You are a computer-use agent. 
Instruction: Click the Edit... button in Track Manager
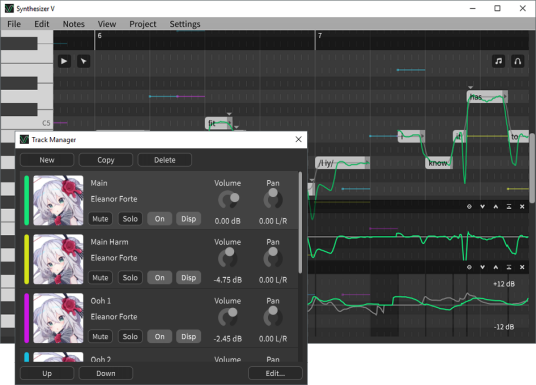click(275, 373)
